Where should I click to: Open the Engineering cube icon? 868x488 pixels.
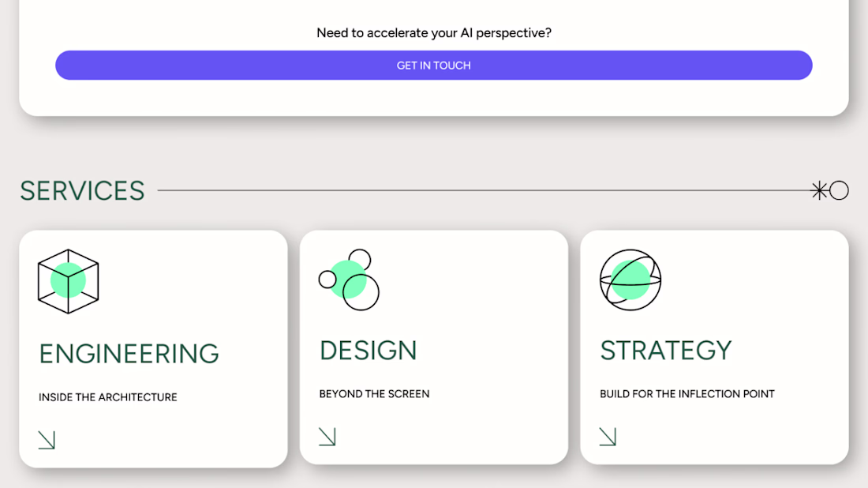click(x=68, y=281)
